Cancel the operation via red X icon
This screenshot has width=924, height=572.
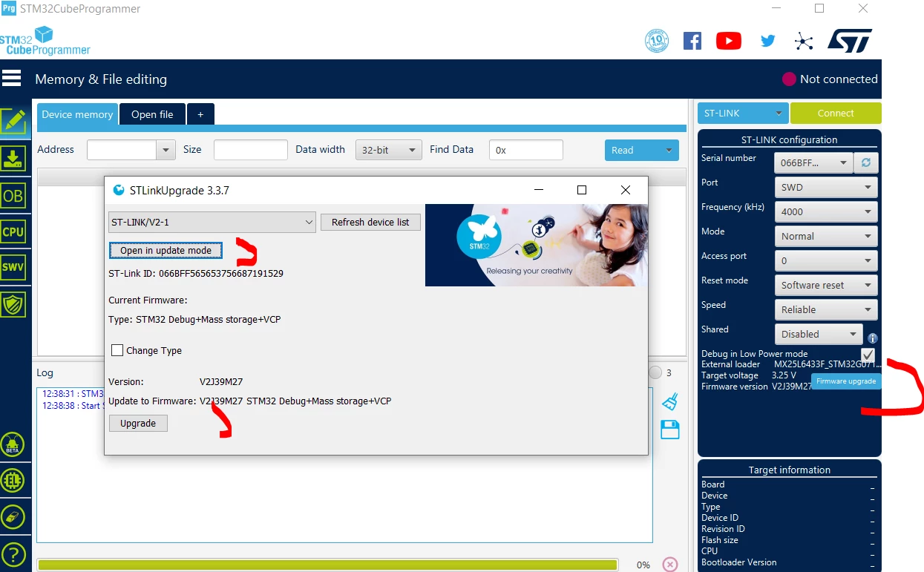click(670, 565)
